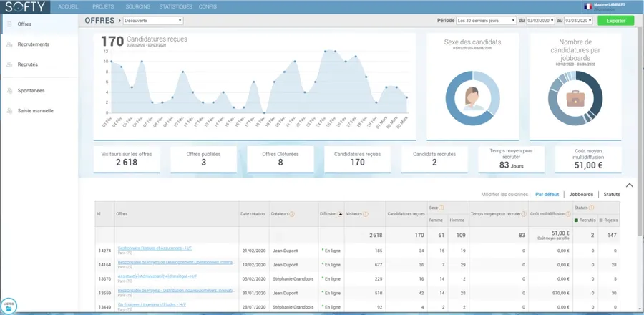Open the Découverte offers dropdown
This screenshot has height=315, width=644.
click(x=152, y=21)
